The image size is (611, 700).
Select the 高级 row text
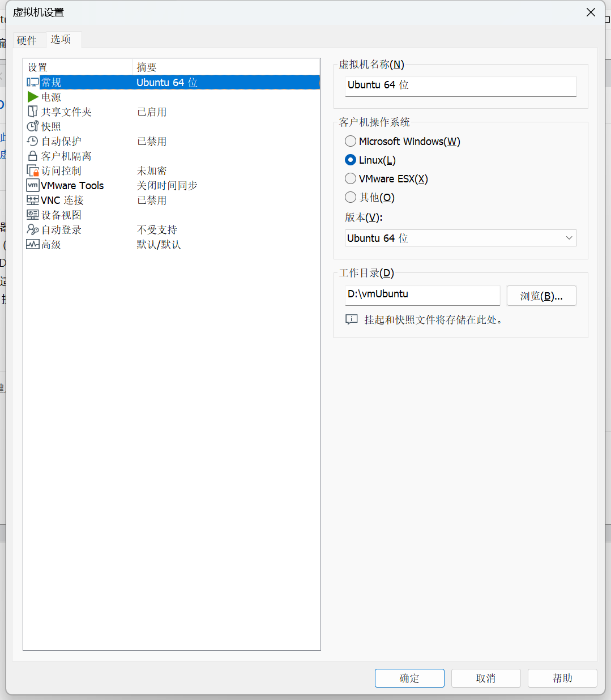pos(51,245)
